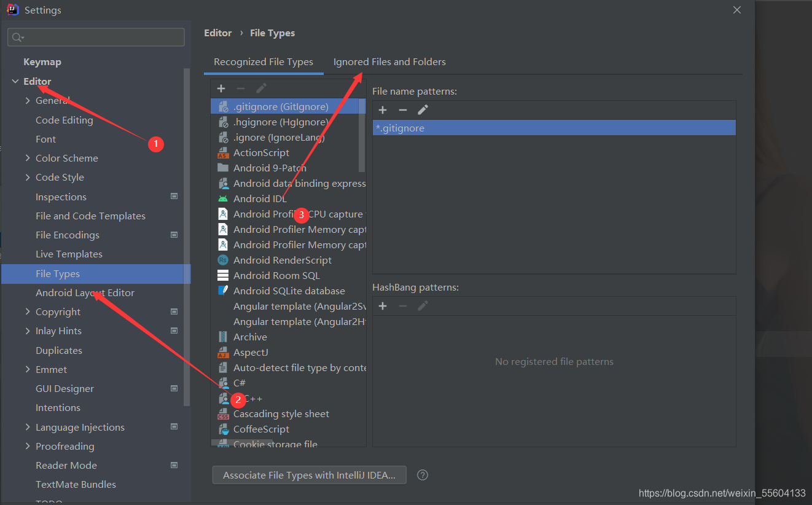
Task: Expand the Code Style node
Action: pyautogui.click(x=28, y=177)
